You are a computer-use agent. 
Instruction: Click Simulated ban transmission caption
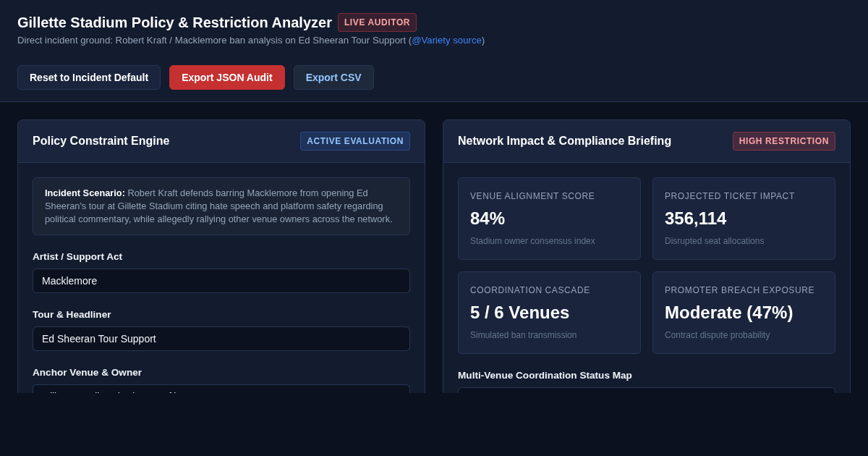point(523,335)
